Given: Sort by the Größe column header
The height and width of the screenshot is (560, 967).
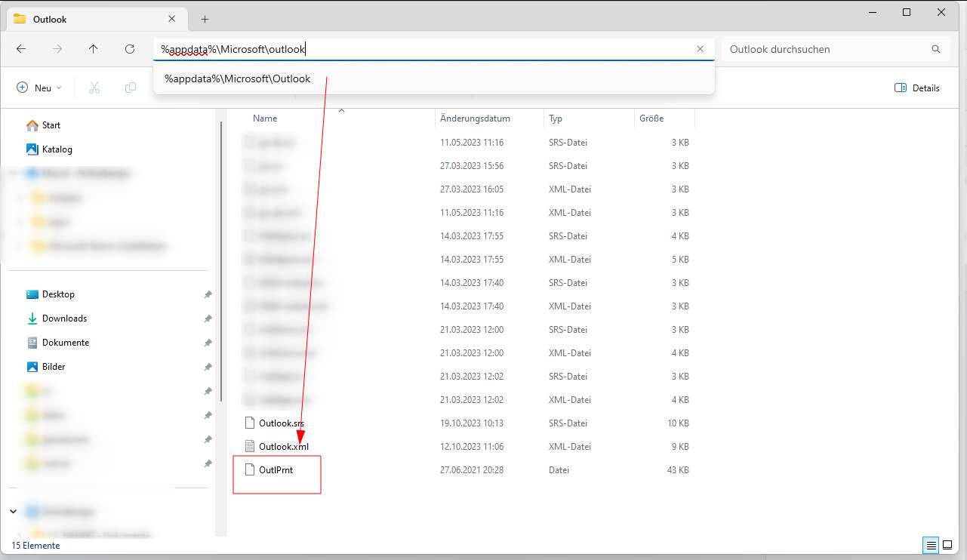Looking at the screenshot, I should coord(652,118).
